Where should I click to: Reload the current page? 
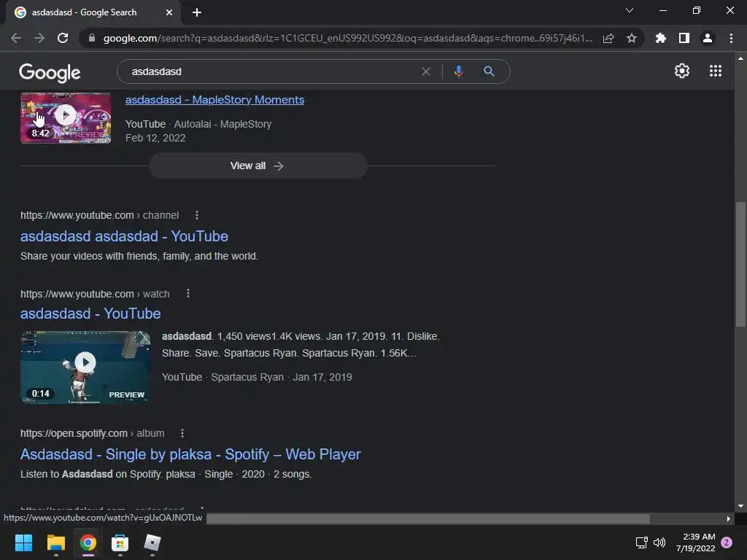63,38
